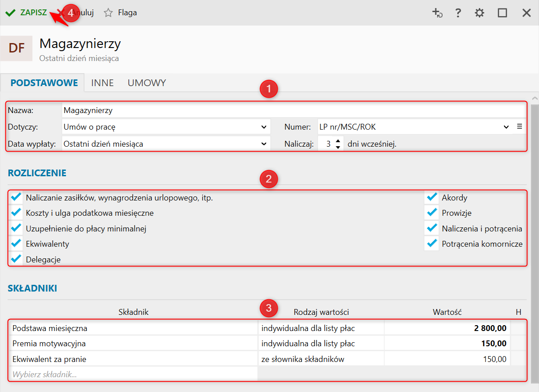Click the Rodzaj wartości column header
Image resolution: width=539 pixels, height=392 pixels.
pos(321,312)
